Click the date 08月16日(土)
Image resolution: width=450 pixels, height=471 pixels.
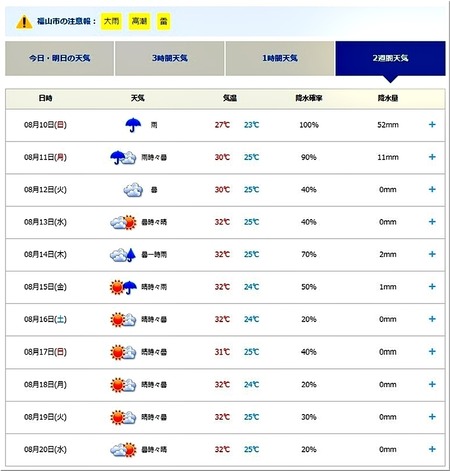45,319
